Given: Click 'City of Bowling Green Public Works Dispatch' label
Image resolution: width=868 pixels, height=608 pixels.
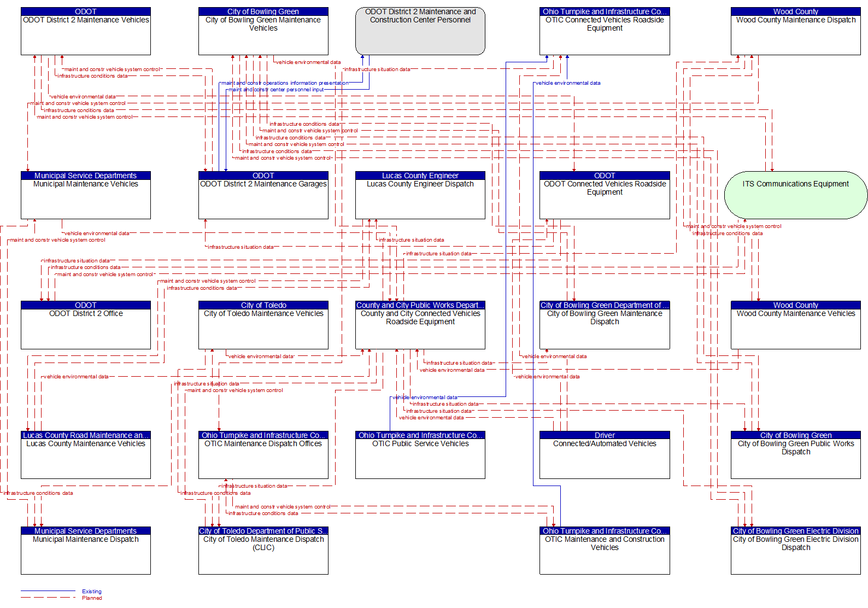Looking at the screenshot, I should click(796, 448).
